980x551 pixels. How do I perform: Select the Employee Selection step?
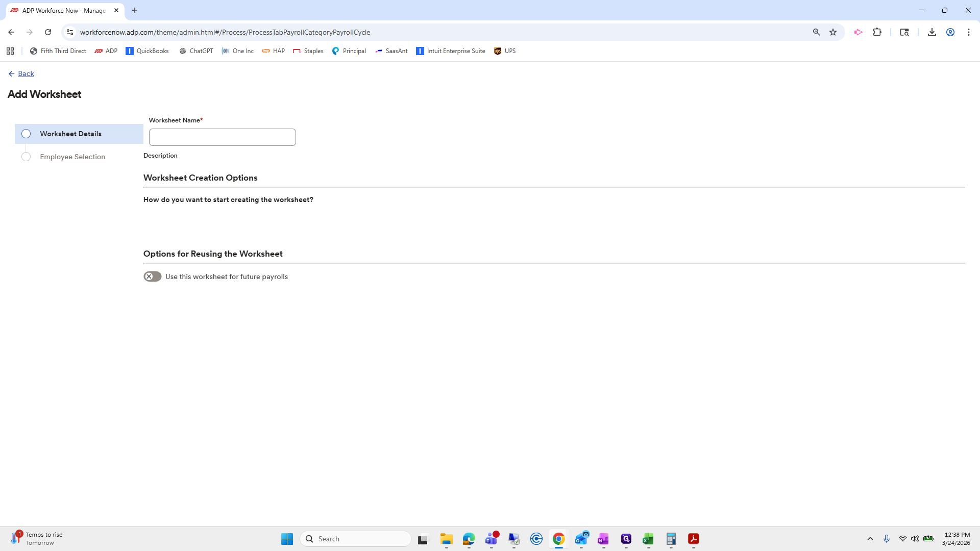click(x=72, y=157)
